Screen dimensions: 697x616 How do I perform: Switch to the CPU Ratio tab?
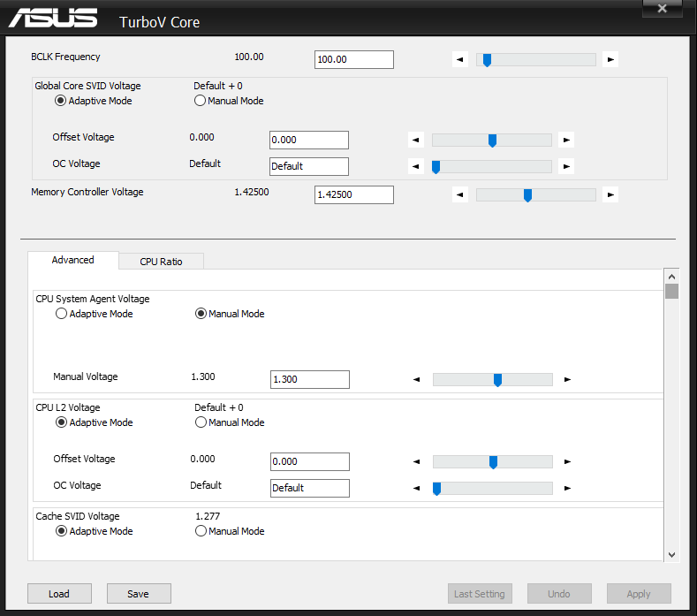(161, 262)
